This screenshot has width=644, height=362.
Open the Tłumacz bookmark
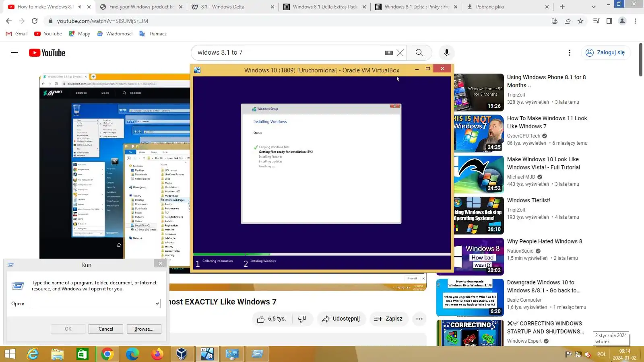(153, 34)
